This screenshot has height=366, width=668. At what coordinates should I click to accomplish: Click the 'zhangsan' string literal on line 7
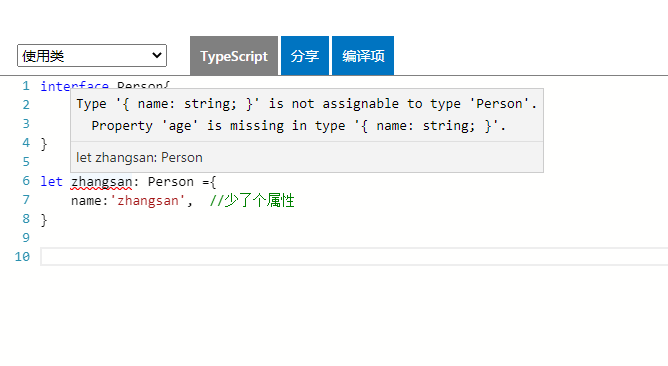[x=148, y=201]
